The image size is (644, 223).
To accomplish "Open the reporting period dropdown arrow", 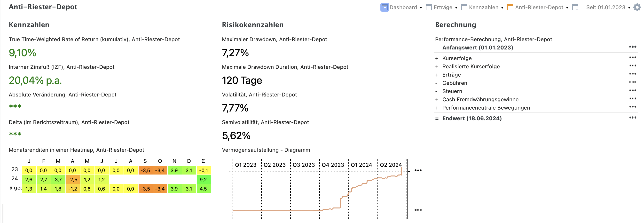I will (629, 8).
